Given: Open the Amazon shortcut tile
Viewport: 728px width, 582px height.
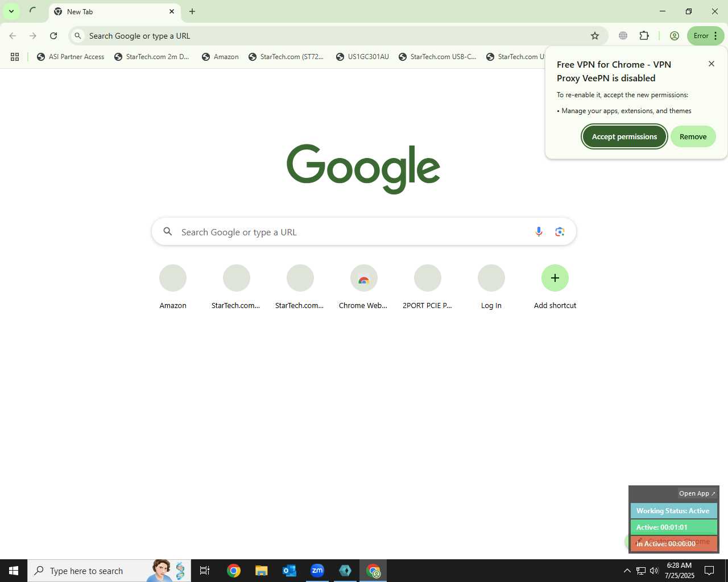Looking at the screenshot, I should 173,287.
